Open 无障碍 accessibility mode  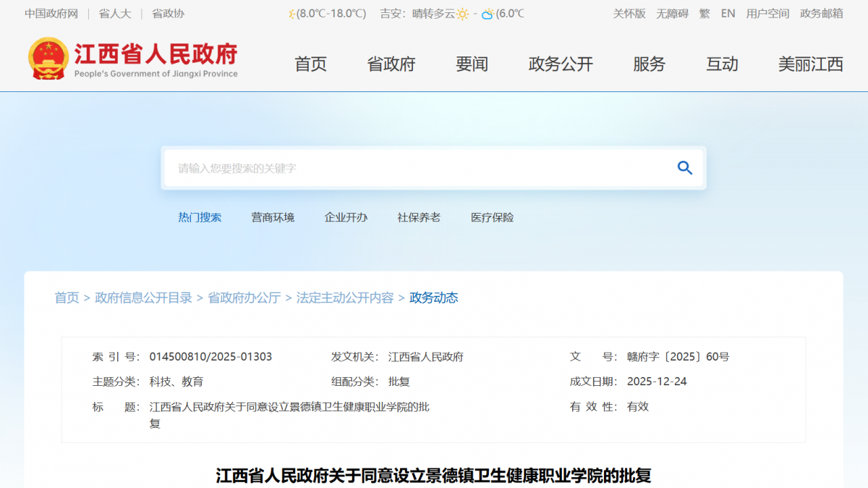point(672,14)
